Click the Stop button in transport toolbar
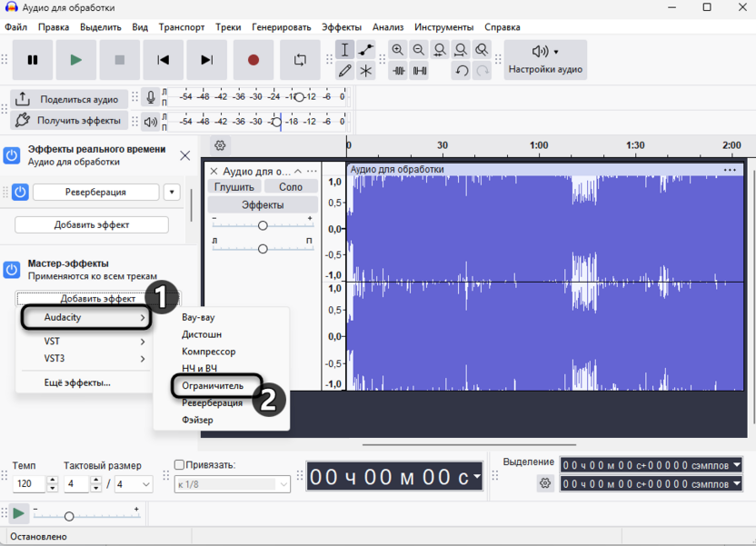This screenshot has height=546, width=756. [x=120, y=60]
